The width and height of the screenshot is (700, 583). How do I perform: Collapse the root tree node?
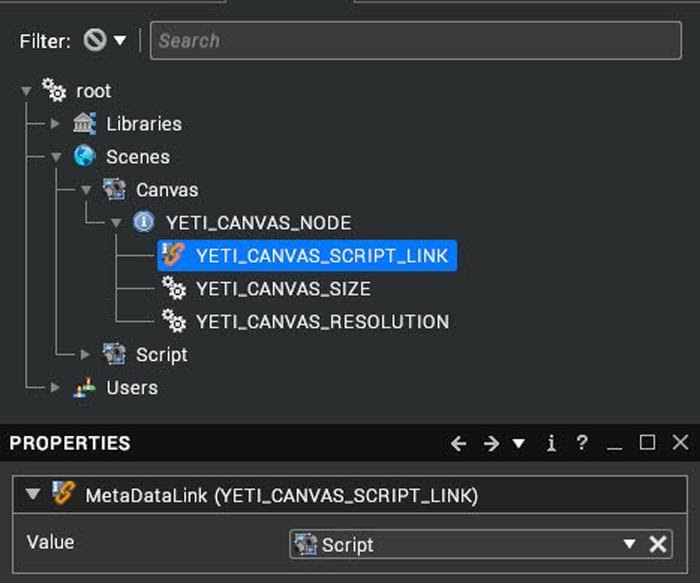coord(26,91)
